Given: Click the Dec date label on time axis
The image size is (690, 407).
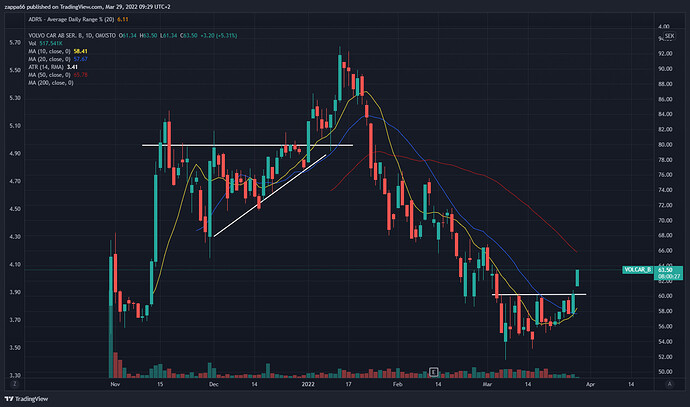Looking at the screenshot, I should 213,384.
